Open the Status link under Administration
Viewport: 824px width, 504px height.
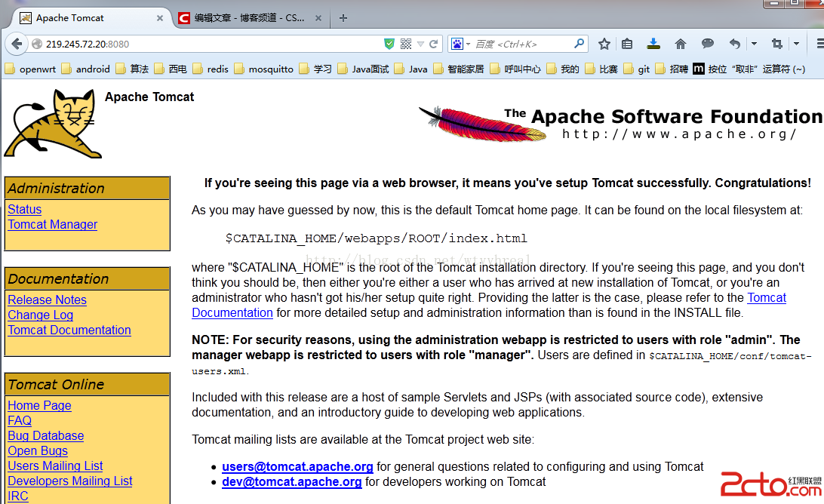[x=25, y=209]
